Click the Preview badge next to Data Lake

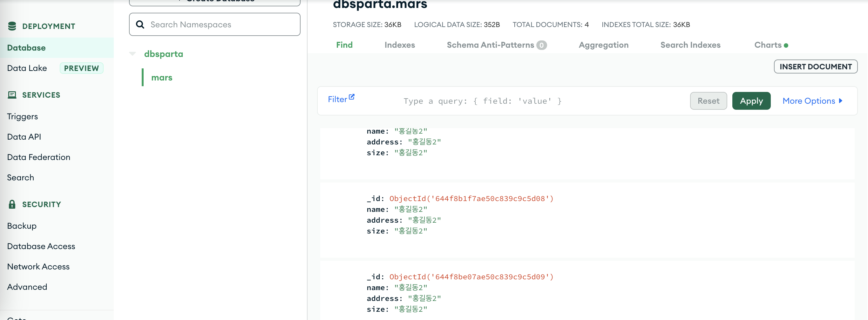82,68
